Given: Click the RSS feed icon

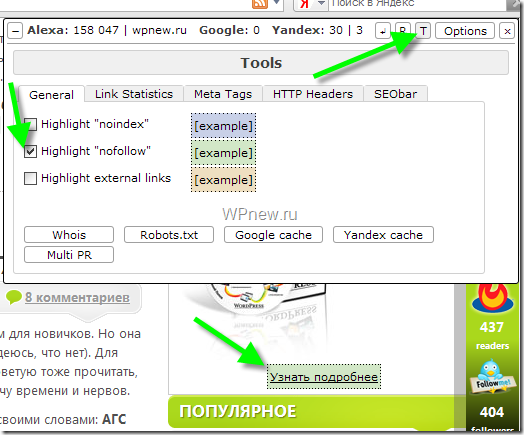Looking at the screenshot, I should (x=260, y=4).
